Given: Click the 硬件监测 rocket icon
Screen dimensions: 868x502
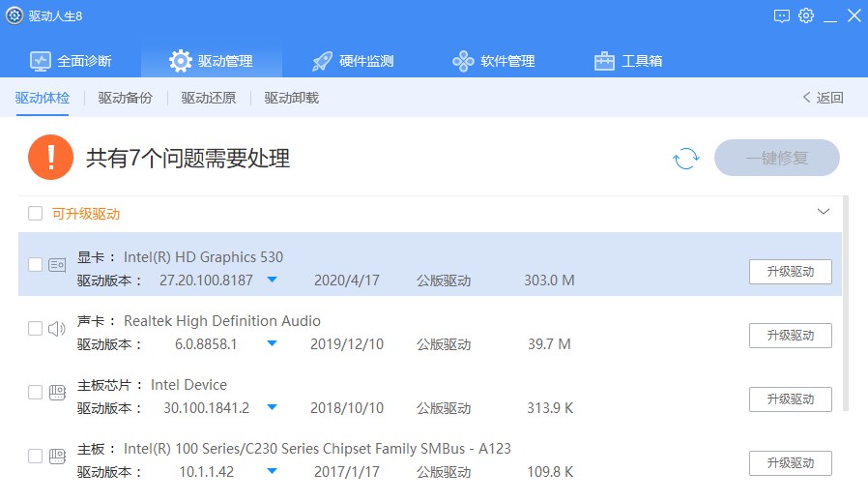Looking at the screenshot, I should (x=322, y=61).
